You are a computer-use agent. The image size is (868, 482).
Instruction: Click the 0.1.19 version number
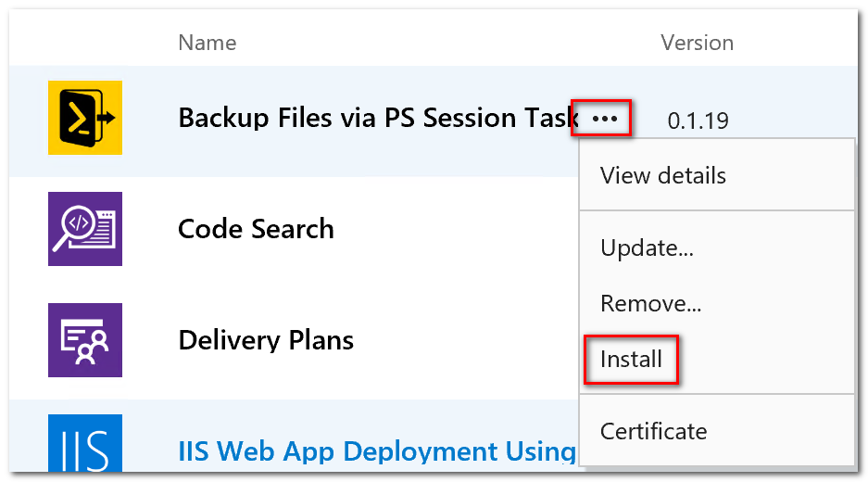tap(698, 120)
